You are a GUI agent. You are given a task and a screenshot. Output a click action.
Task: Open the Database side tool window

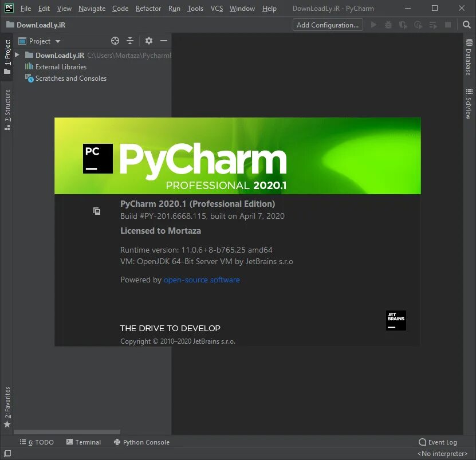pyautogui.click(x=469, y=57)
